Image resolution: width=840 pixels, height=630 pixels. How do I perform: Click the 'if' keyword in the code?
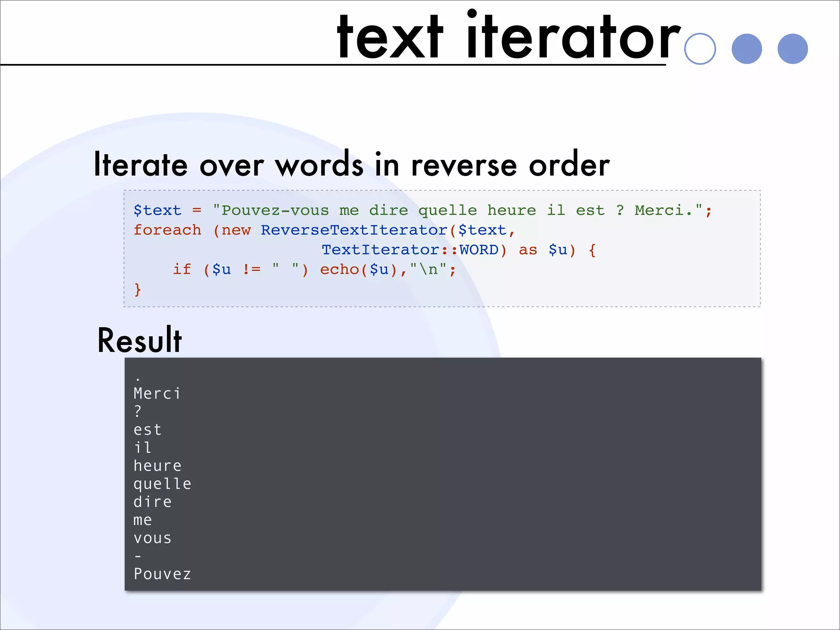[182, 269]
